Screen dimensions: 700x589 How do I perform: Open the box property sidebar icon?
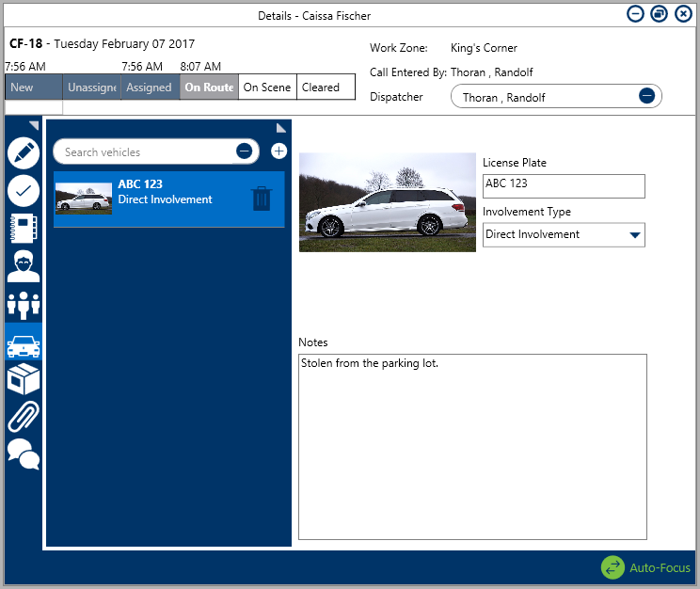(x=24, y=380)
